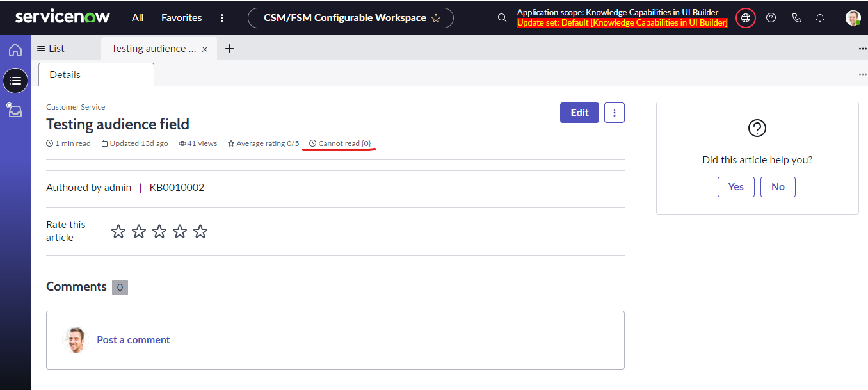Select the Testing audience tab
The image size is (868, 390).
tap(154, 49)
